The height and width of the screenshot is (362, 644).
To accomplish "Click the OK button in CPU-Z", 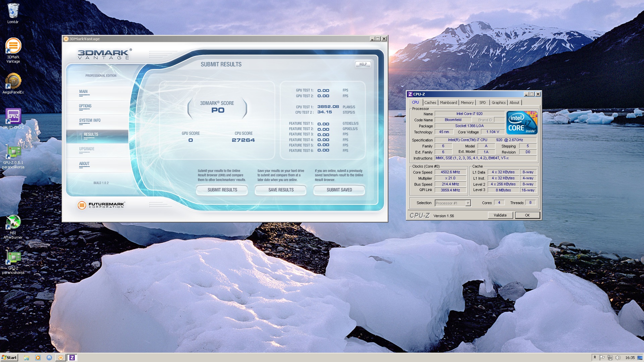I will [527, 215].
